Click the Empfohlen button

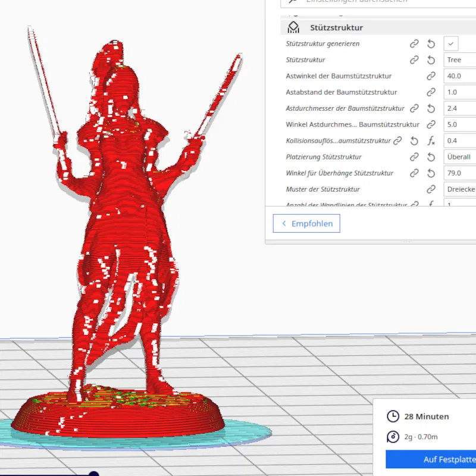tap(306, 224)
